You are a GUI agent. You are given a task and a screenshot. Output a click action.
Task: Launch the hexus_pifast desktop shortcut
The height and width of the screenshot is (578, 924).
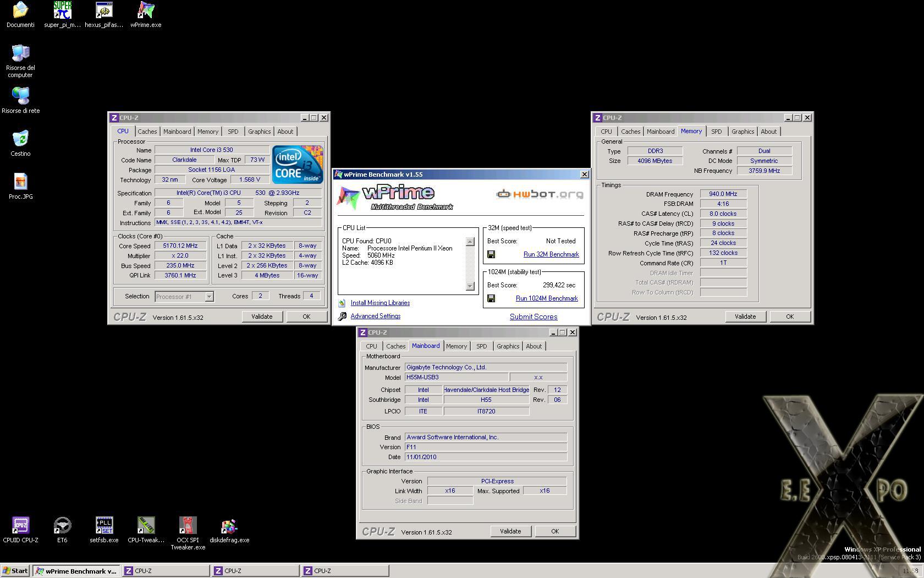(104, 10)
